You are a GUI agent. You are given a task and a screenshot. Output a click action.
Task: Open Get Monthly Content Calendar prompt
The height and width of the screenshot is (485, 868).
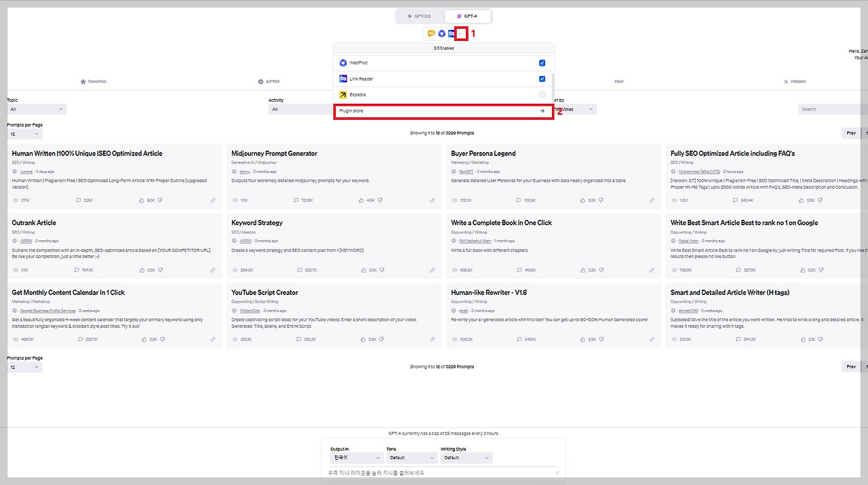tap(68, 292)
